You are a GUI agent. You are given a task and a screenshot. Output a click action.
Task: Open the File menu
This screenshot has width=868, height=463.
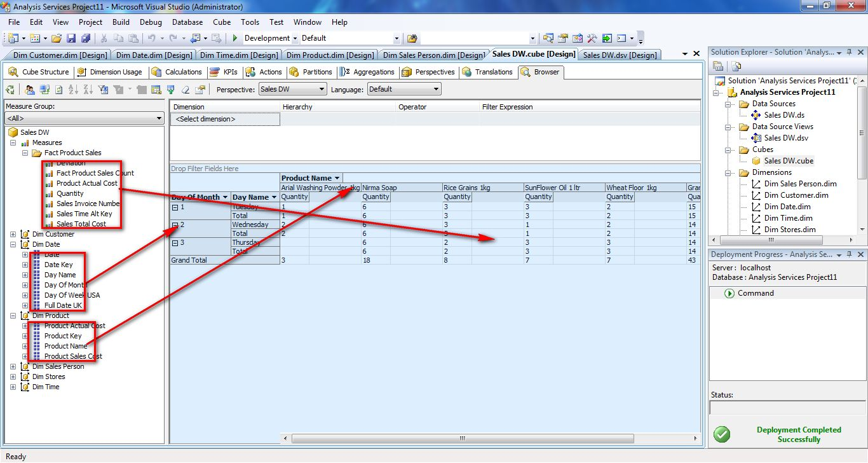pos(14,22)
